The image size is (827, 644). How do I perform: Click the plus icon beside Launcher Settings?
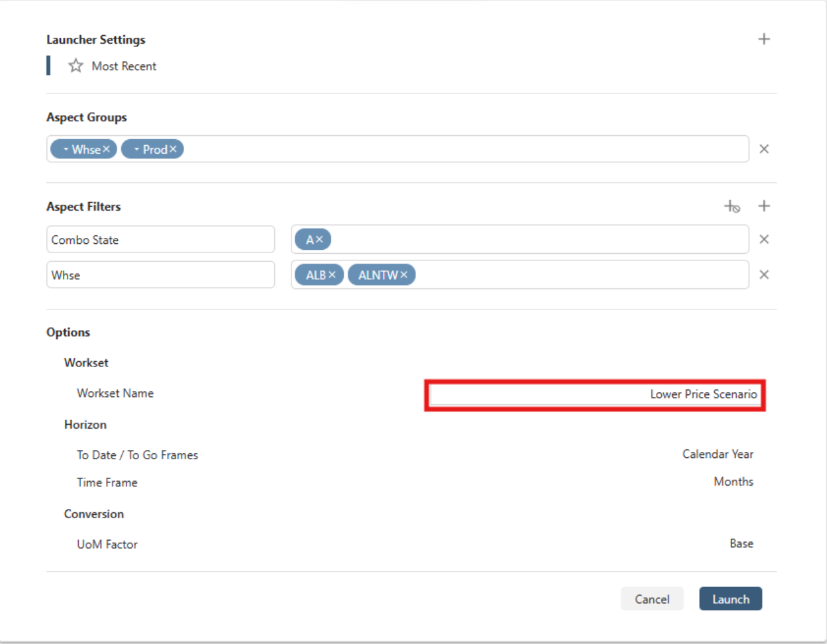(763, 39)
